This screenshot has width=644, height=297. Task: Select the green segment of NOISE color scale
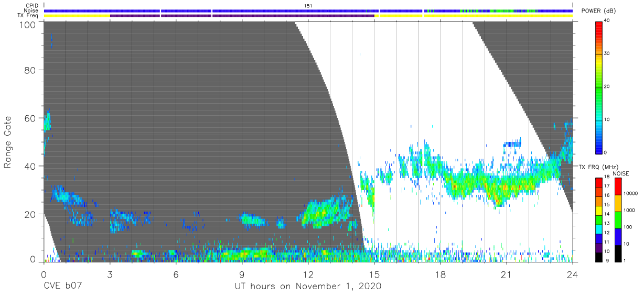pos(618,219)
